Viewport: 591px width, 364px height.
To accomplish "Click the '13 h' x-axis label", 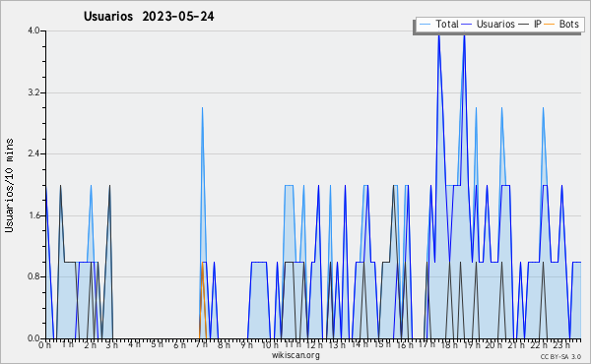I will coord(337,345).
